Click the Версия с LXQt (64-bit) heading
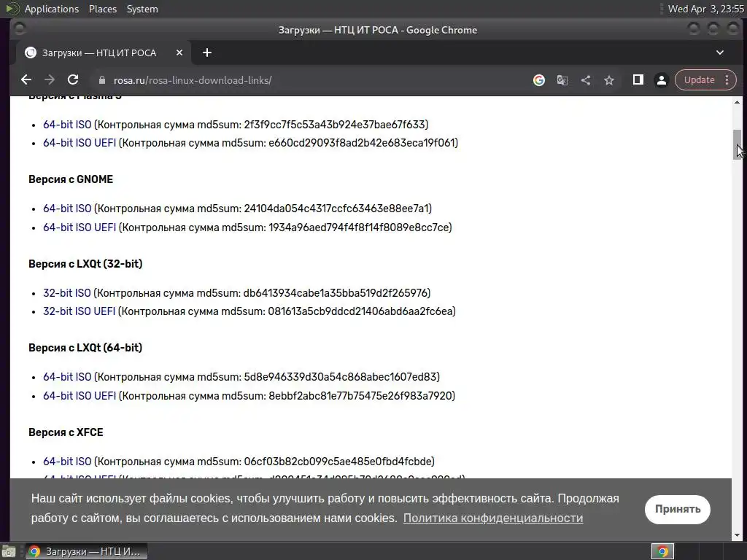The height and width of the screenshot is (560, 747). [85, 348]
